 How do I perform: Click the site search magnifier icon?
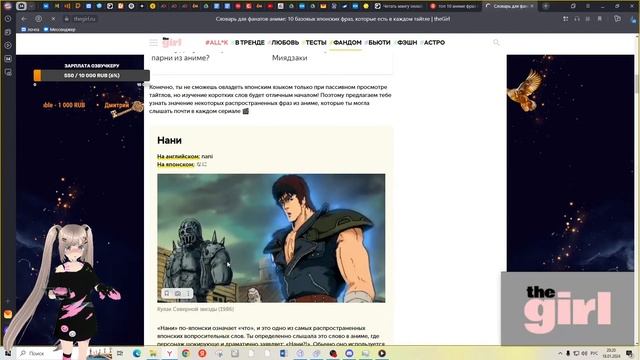(x=496, y=42)
